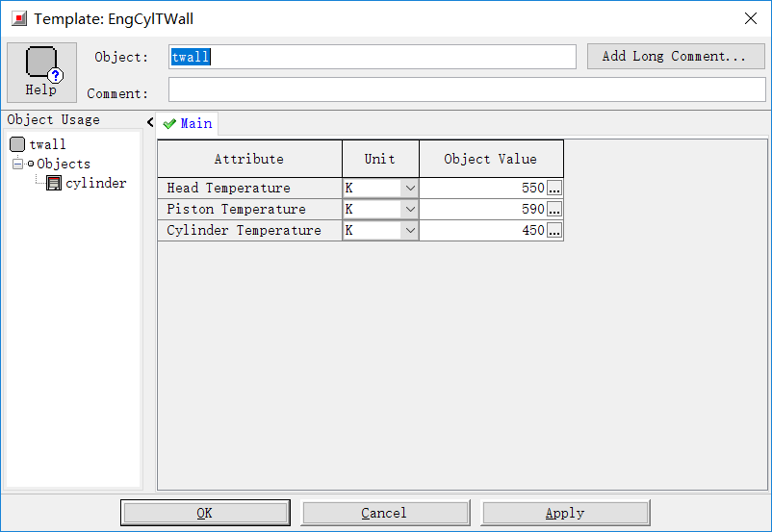Open Head Temperature unit dropdown
The height and width of the screenshot is (532, 772).
click(410, 189)
